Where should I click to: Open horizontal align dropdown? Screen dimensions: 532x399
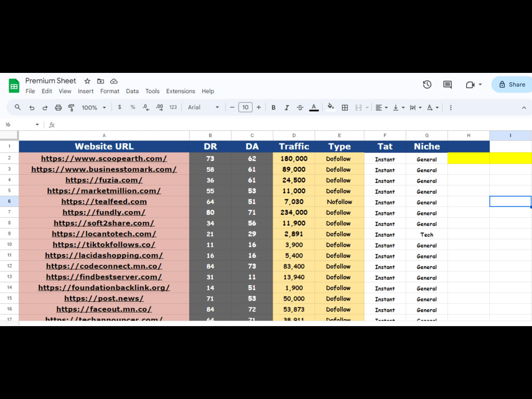click(381, 107)
